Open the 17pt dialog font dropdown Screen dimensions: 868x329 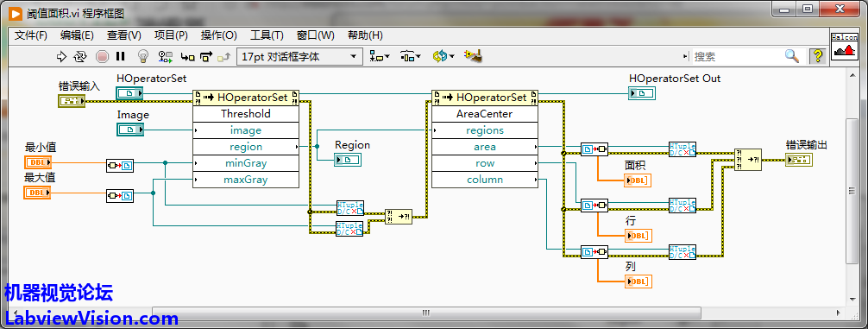coord(299,56)
